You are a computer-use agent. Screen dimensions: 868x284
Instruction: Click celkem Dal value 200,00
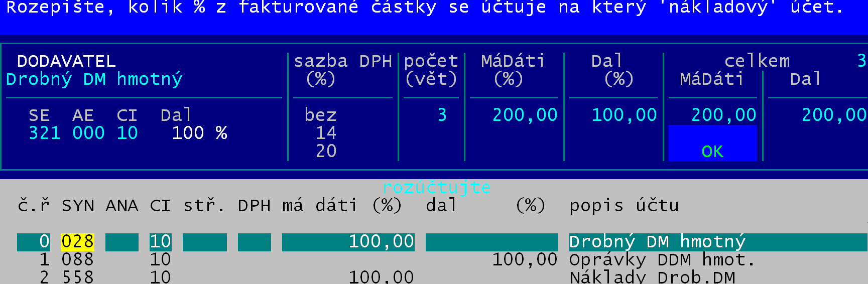point(834,115)
